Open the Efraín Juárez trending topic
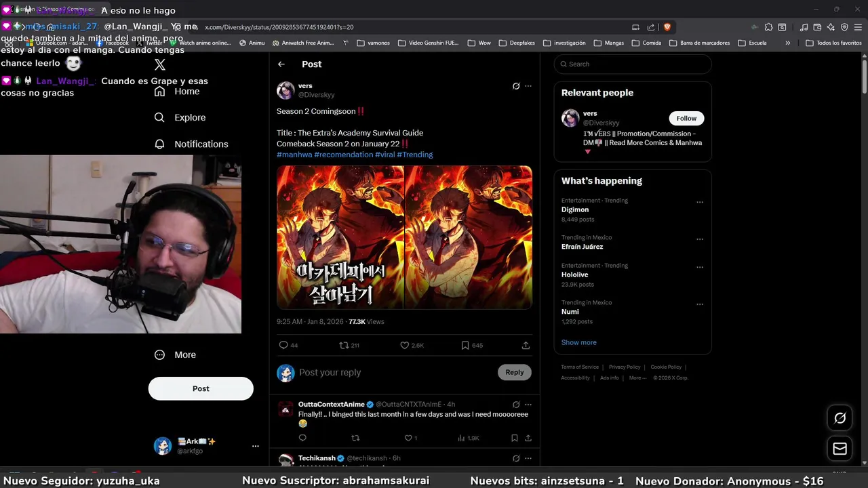The image size is (868, 488). [x=582, y=247]
